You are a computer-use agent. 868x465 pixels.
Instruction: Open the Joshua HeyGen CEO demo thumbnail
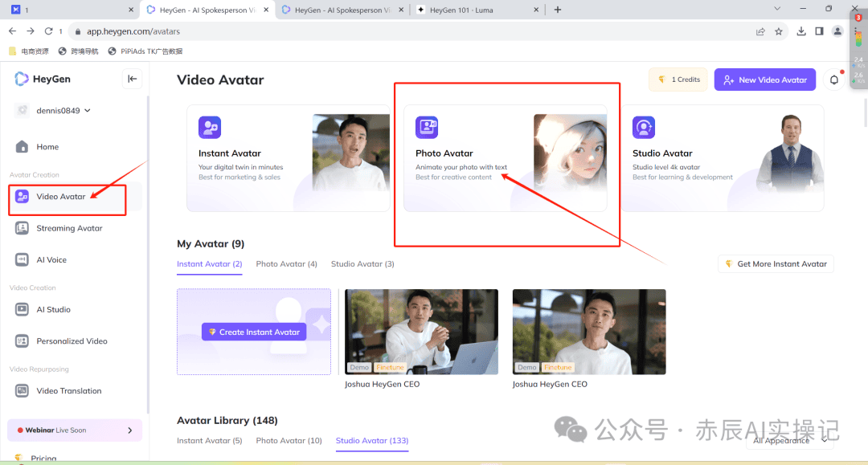[x=421, y=332]
